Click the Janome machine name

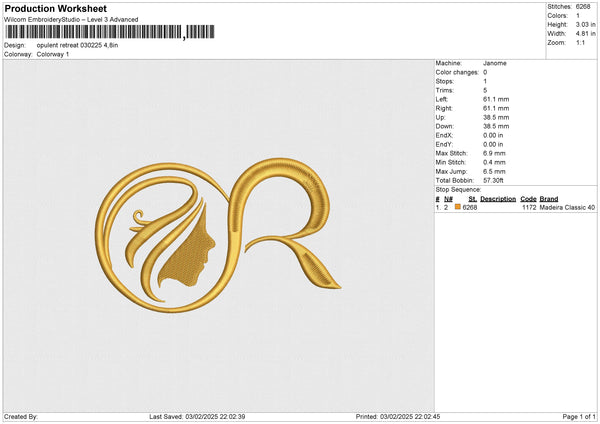click(494, 62)
